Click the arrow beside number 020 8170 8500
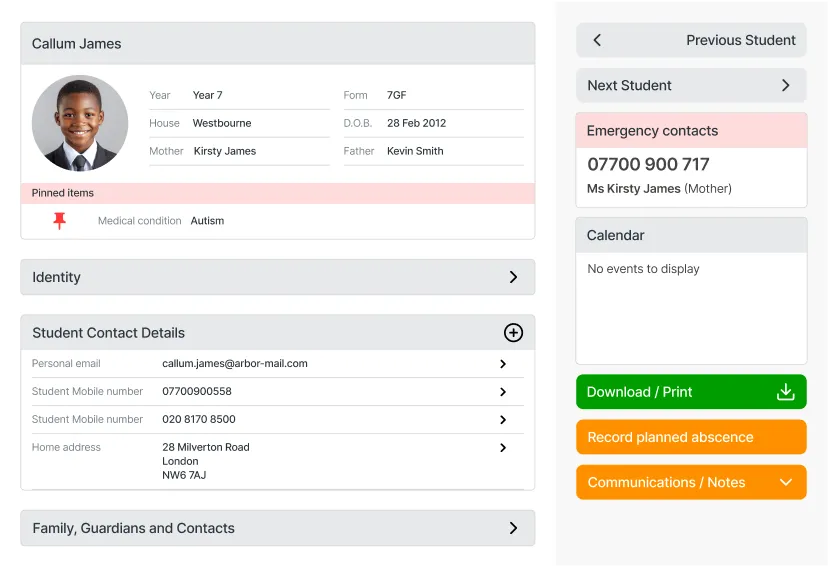This screenshot has height=566, width=828. pyautogui.click(x=503, y=420)
